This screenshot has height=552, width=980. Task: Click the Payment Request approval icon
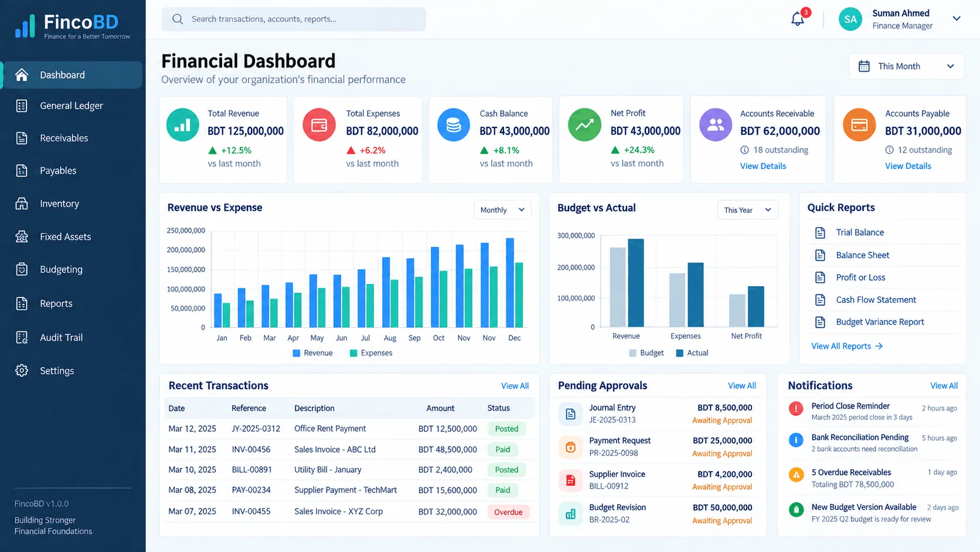(x=570, y=448)
